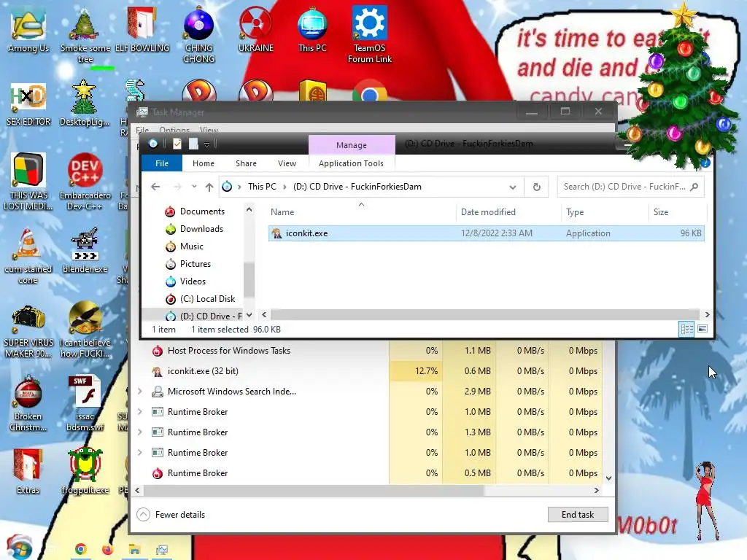The width and height of the screenshot is (747, 560).
Task: Click Task Manager taskbar icon
Action: [162, 550]
